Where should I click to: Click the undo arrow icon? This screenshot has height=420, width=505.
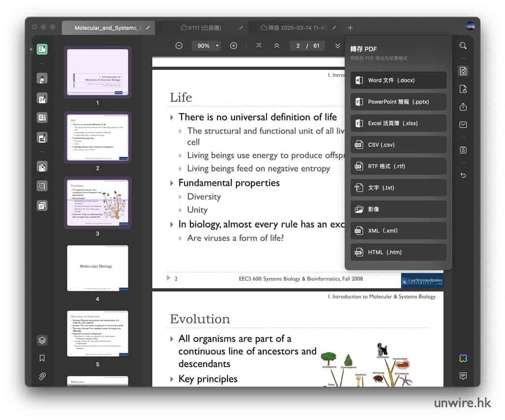click(x=463, y=175)
